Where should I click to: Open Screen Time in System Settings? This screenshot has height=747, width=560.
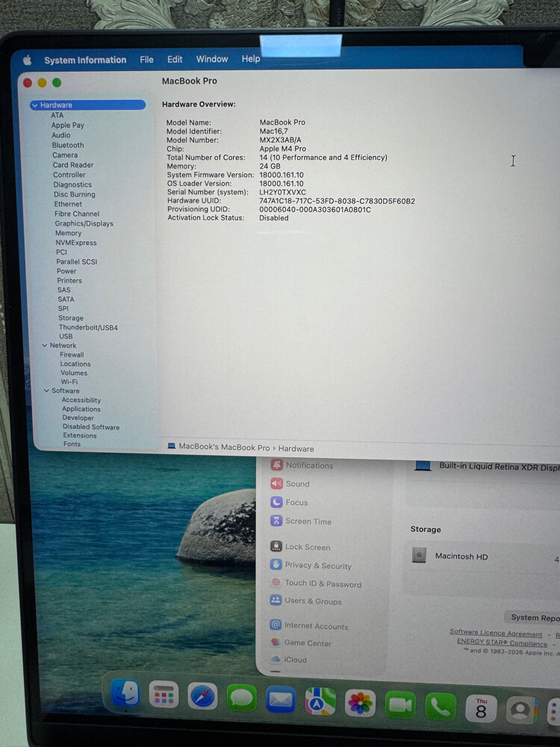[300, 521]
